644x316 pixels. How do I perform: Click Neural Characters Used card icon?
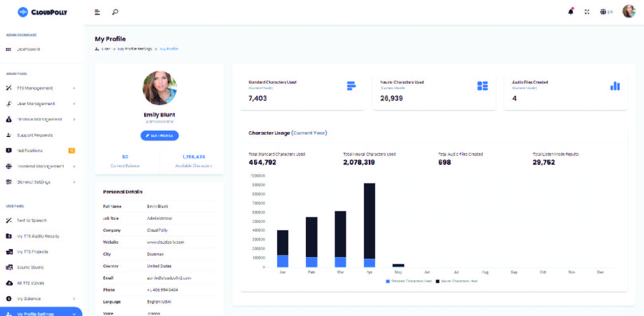click(x=483, y=86)
